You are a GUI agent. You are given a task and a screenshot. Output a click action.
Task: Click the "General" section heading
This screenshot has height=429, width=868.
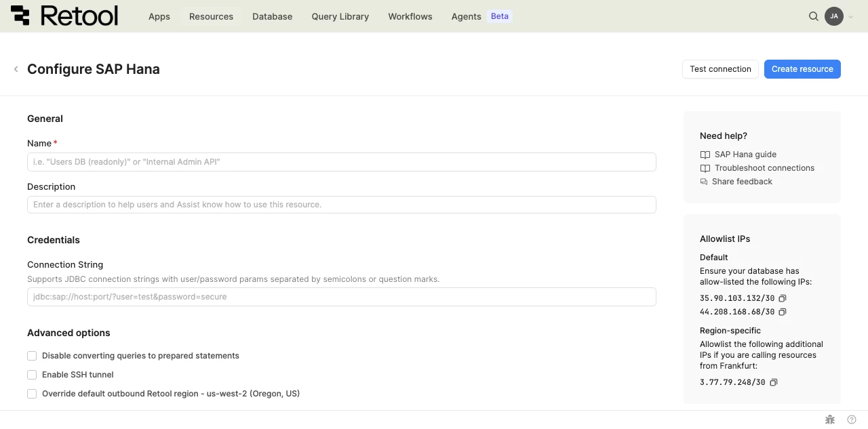pos(45,119)
